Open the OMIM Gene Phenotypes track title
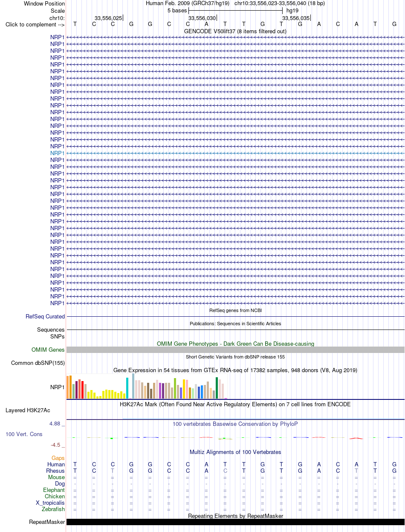The height and width of the screenshot is (532, 405). 235,344
